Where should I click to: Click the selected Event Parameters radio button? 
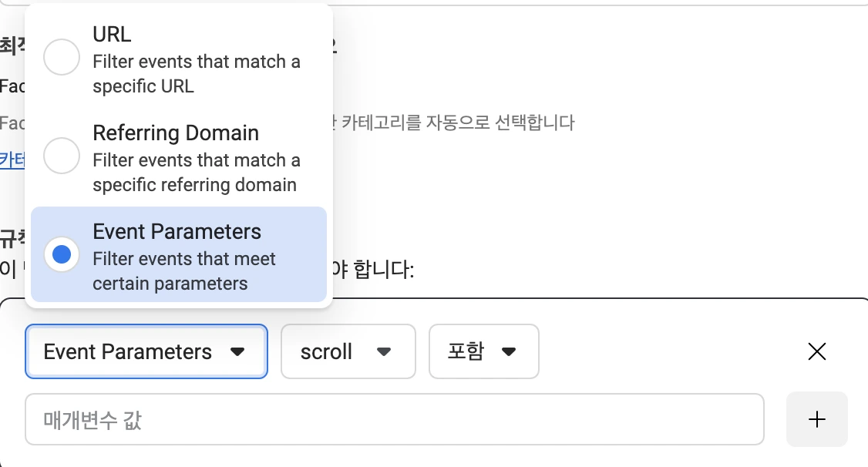62,254
